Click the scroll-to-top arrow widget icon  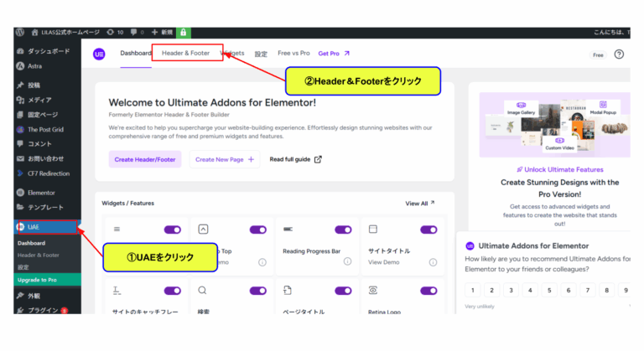tap(203, 229)
